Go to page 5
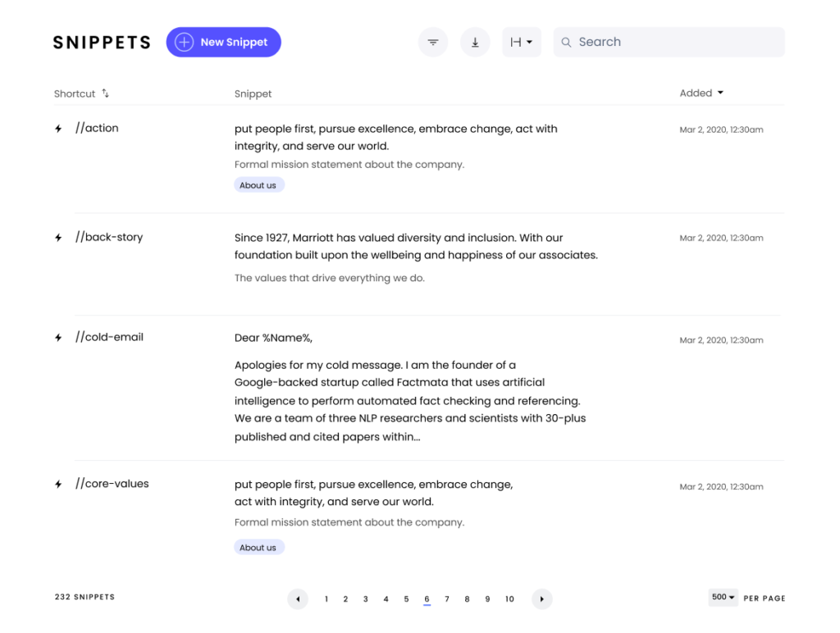 click(406, 599)
